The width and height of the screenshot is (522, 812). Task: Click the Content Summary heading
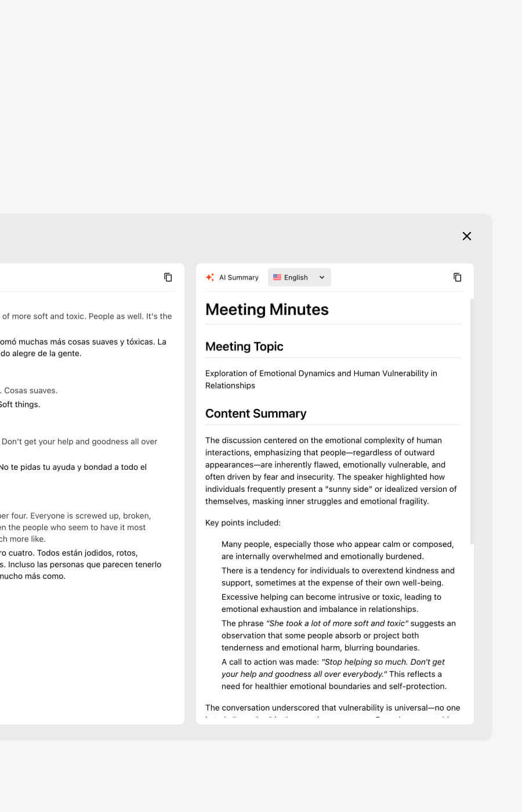tap(256, 414)
